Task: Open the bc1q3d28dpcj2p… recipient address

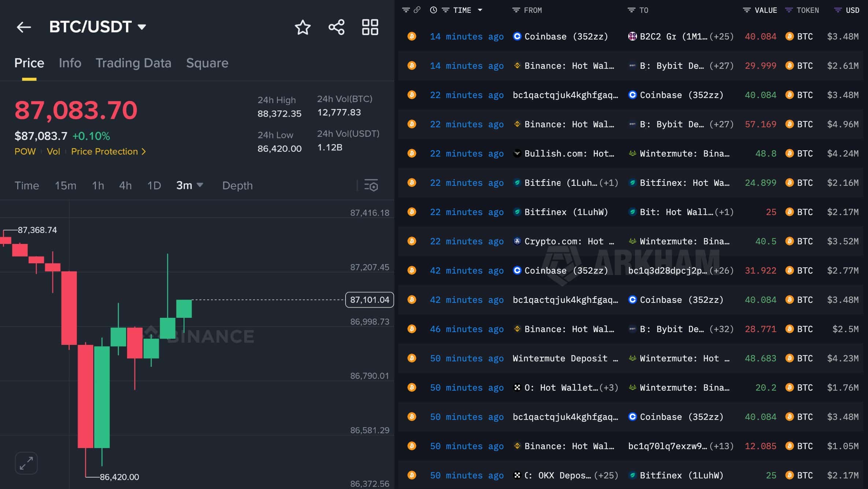Action: [x=668, y=271]
